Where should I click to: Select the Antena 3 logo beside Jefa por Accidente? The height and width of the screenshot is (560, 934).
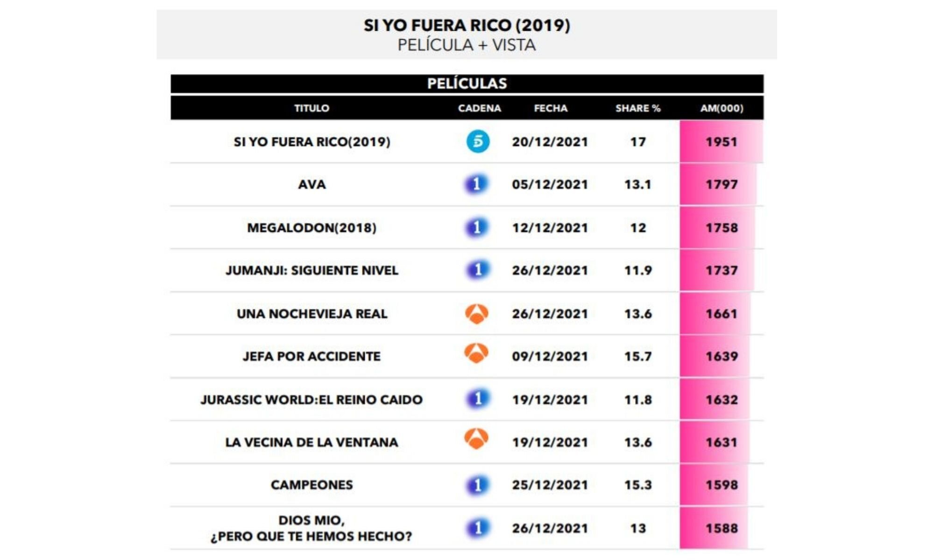click(476, 353)
